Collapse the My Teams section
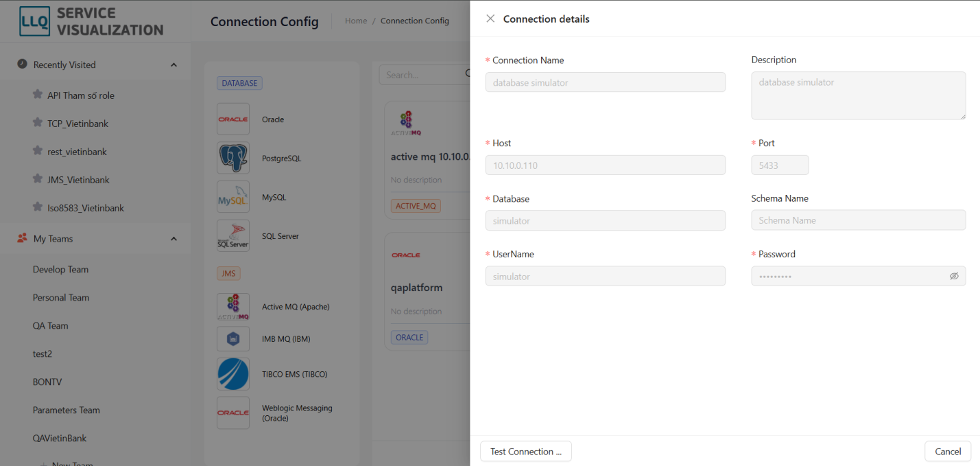This screenshot has height=466, width=980. [174, 239]
